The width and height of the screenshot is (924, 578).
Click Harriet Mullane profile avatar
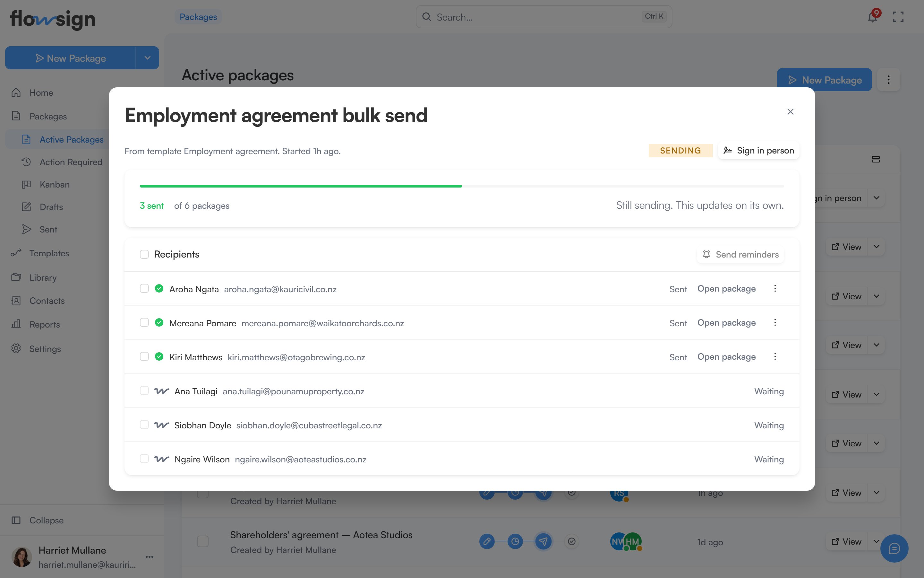(x=22, y=557)
